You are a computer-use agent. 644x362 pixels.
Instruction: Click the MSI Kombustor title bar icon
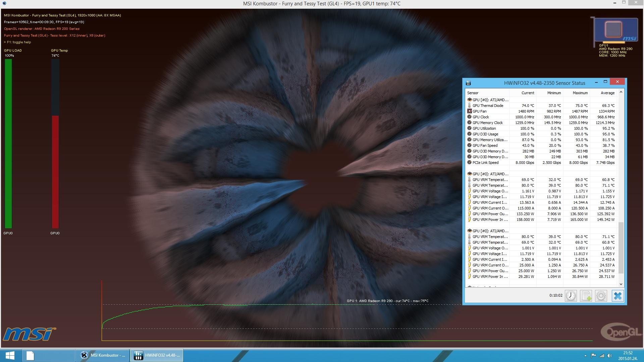point(4,3)
